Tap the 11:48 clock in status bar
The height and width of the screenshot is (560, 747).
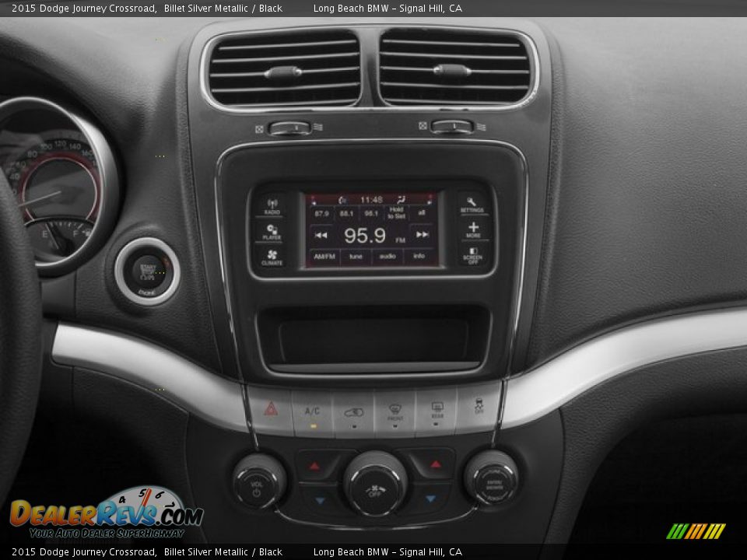(372, 200)
